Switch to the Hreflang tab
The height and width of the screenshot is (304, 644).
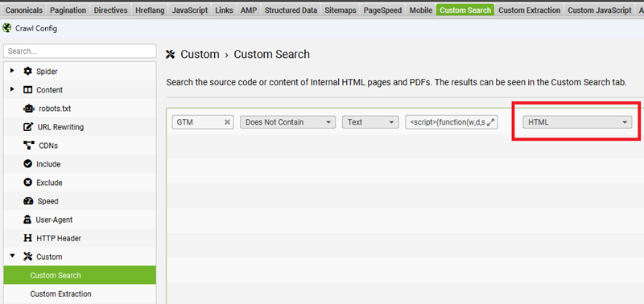click(151, 10)
